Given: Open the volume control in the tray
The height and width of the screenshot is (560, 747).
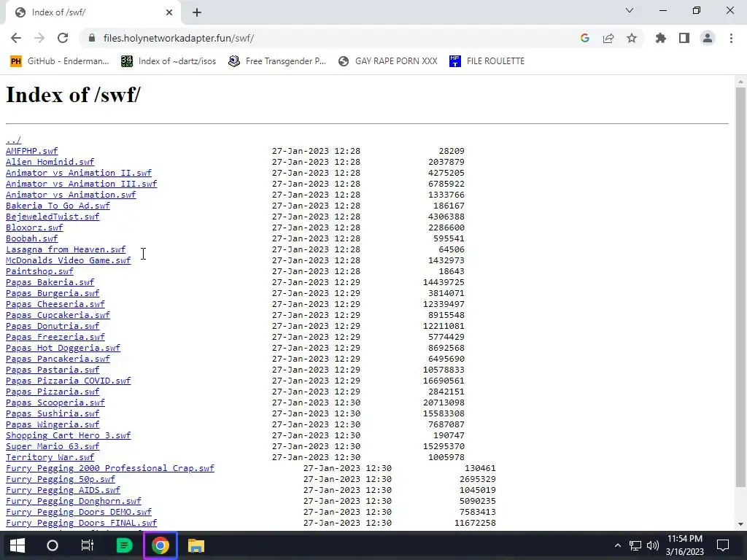Looking at the screenshot, I should [x=653, y=545].
